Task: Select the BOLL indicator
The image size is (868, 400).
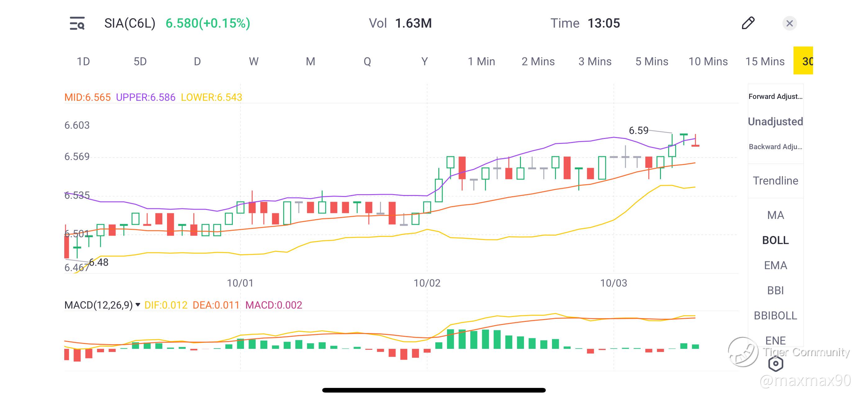Action: (x=775, y=240)
